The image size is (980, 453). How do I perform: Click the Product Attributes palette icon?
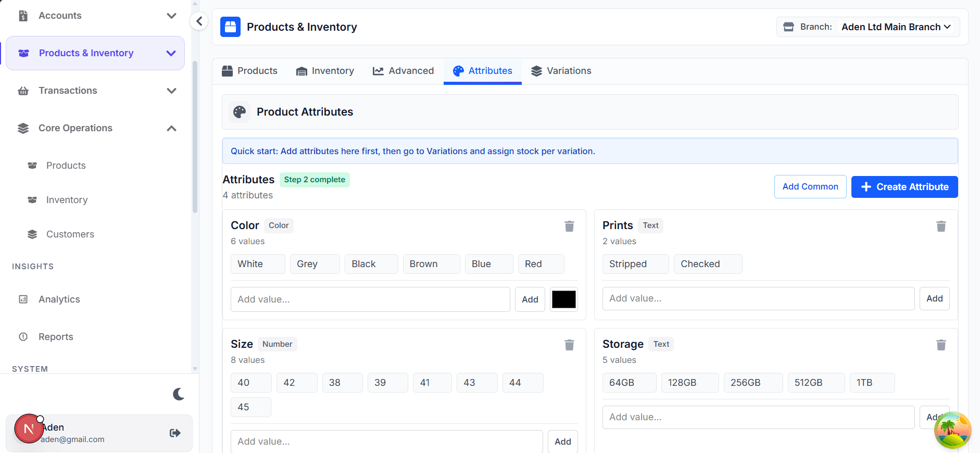[240, 112]
